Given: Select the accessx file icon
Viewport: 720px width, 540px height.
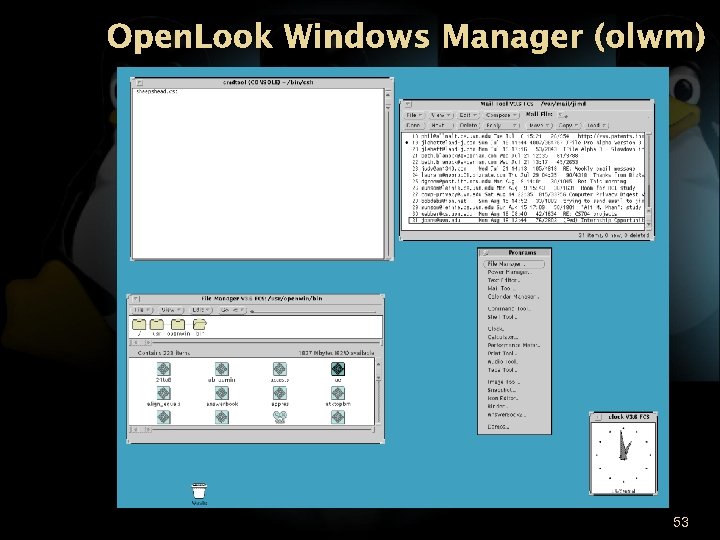Looking at the screenshot, I should coord(280,369).
